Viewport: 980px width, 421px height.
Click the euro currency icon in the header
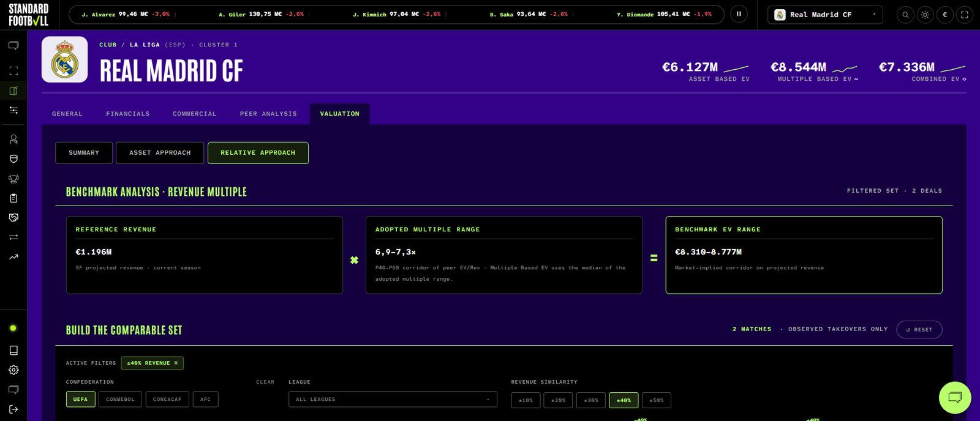[x=945, y=15]
